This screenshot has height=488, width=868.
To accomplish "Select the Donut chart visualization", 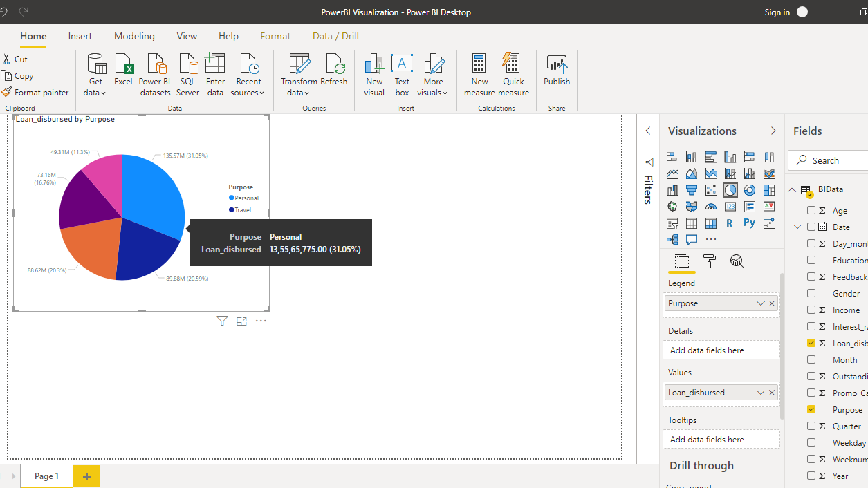I will 750,190.
